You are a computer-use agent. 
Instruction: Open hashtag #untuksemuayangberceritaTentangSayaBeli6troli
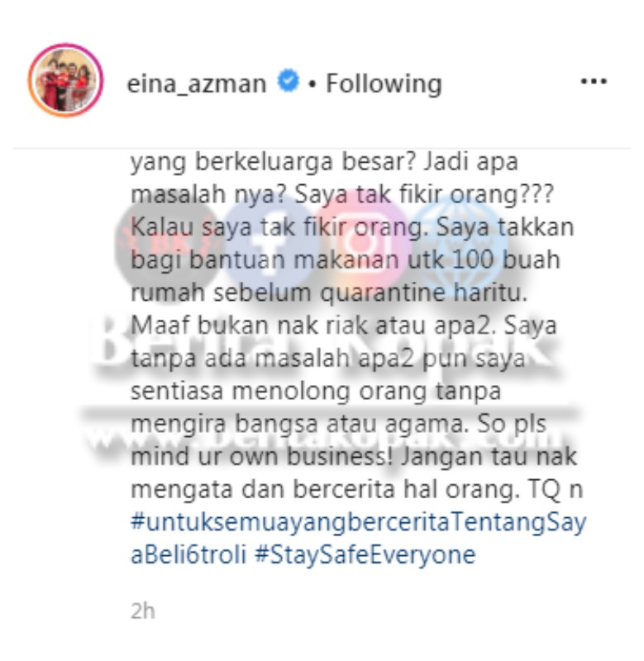[x=359, y=539]
